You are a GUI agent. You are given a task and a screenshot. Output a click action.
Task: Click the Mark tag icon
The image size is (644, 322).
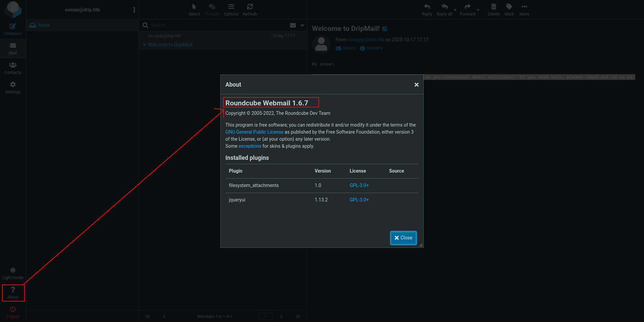click(x=509, y=7)
